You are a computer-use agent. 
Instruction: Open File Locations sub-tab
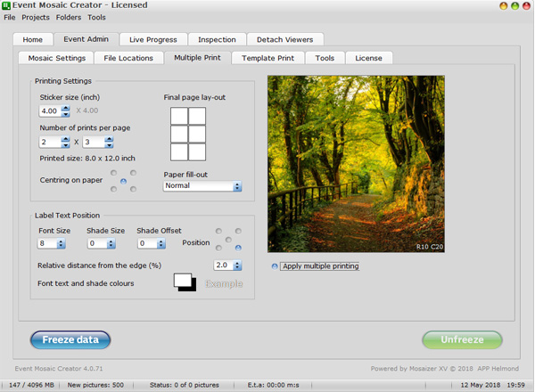128,58
